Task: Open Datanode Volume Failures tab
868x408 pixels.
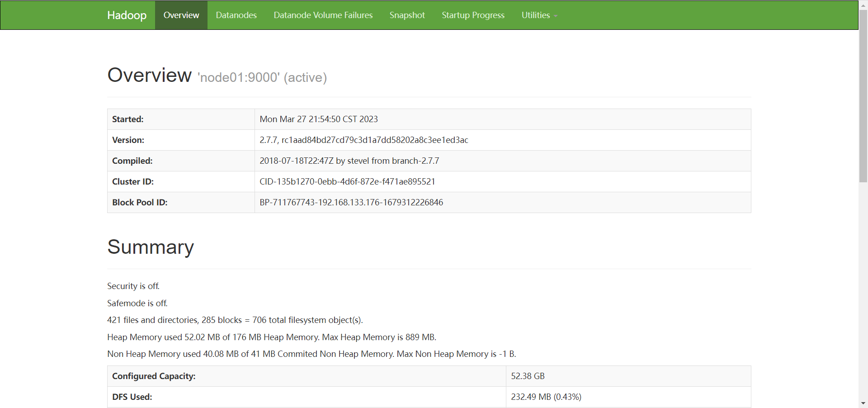Action: tap(323, 15)
